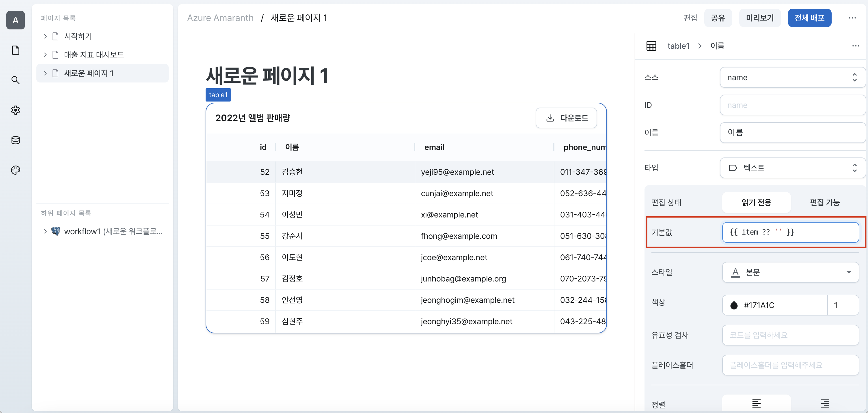Click the 다운로드 button
The width and height of the screenshot is (868, 413).
click(x=566, y=118)
